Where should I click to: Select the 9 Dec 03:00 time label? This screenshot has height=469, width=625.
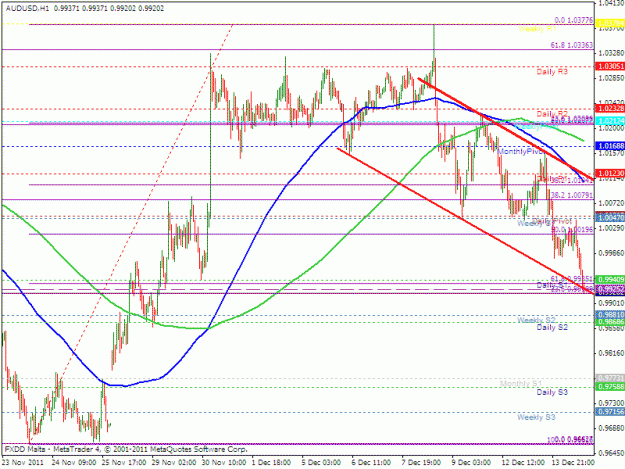(x=471, y=462)
